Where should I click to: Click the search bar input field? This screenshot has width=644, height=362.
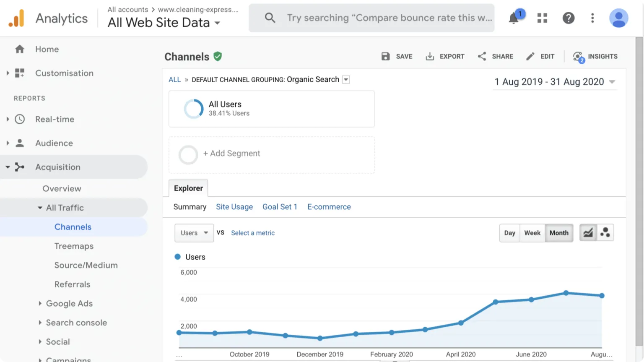click(x=389, y=18)
